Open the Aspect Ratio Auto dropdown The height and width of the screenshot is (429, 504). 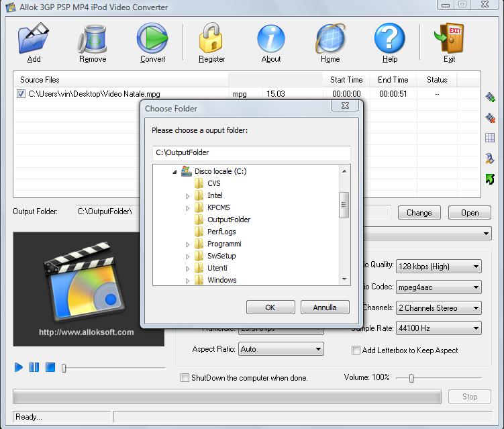[x=281, y=349]
